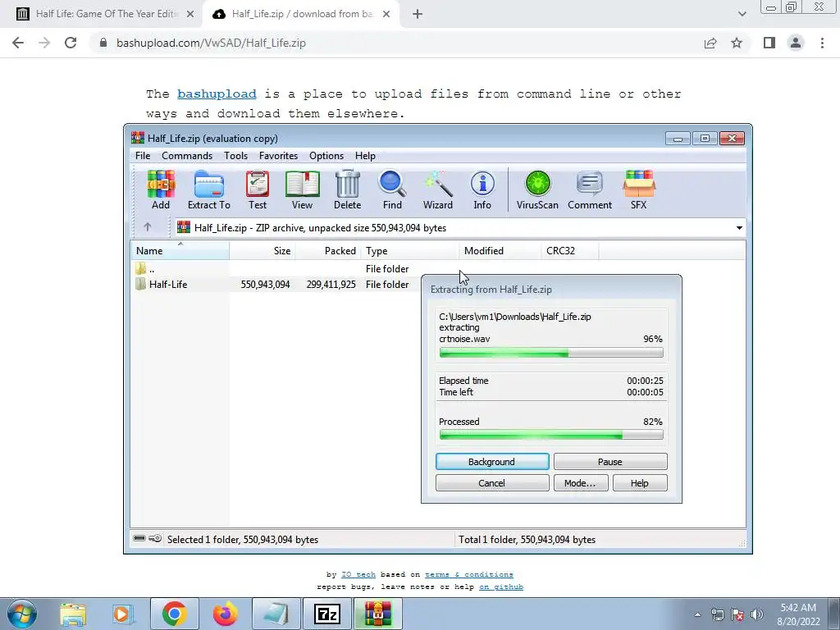Sort by the CRC32 column header
Image resolution: width=840 pixels, height=630 pixels.
pyautogui.click(x=569, y=250)
